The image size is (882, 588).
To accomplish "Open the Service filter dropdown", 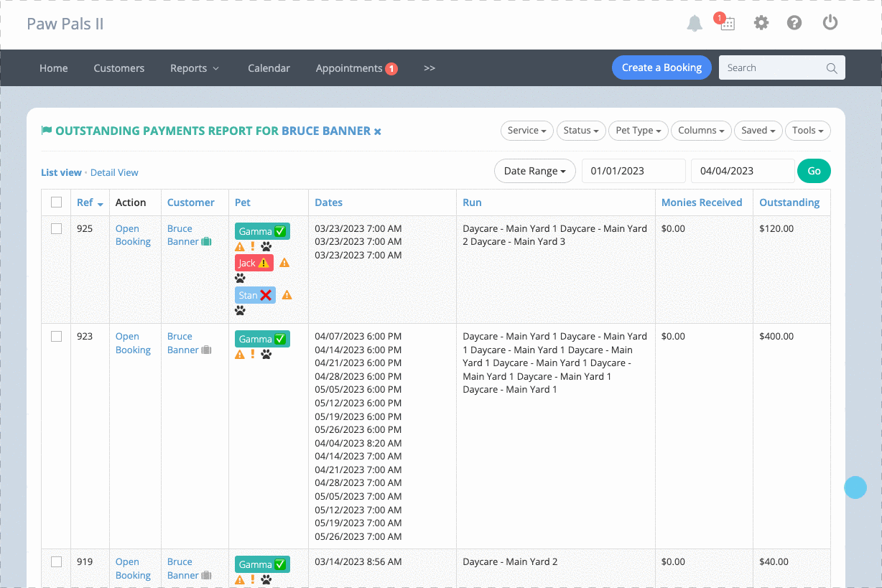I will click(526, 131).
